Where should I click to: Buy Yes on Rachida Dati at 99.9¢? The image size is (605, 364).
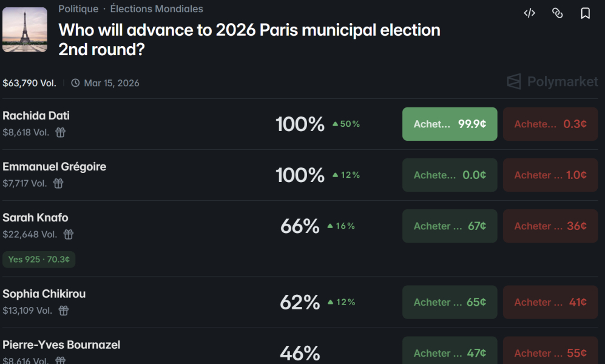coord(450,124)
